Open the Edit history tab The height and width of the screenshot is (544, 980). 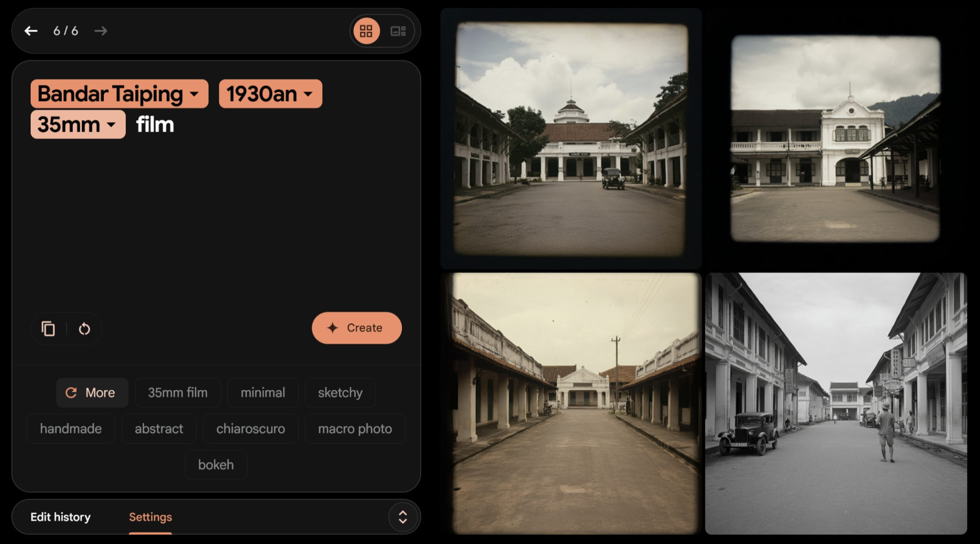(x=60, y=517)
